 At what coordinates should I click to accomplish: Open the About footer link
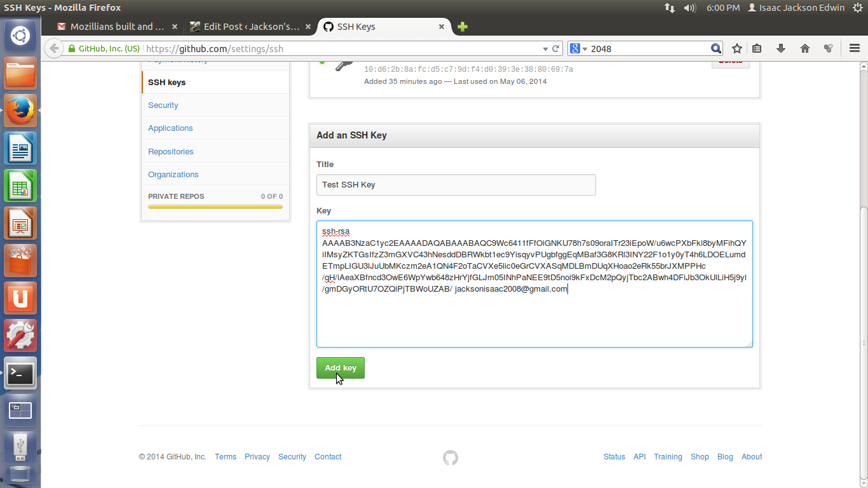click(752, 457)
